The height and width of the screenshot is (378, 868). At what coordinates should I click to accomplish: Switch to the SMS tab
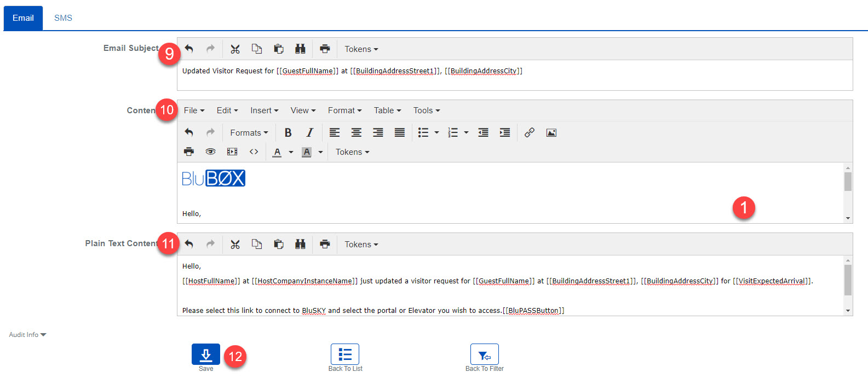pyautogui.click(x=63, y=18)
